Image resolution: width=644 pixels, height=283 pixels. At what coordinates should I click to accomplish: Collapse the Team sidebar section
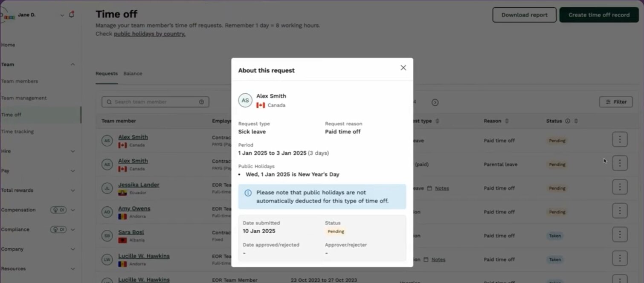click(x=73, y=64)
